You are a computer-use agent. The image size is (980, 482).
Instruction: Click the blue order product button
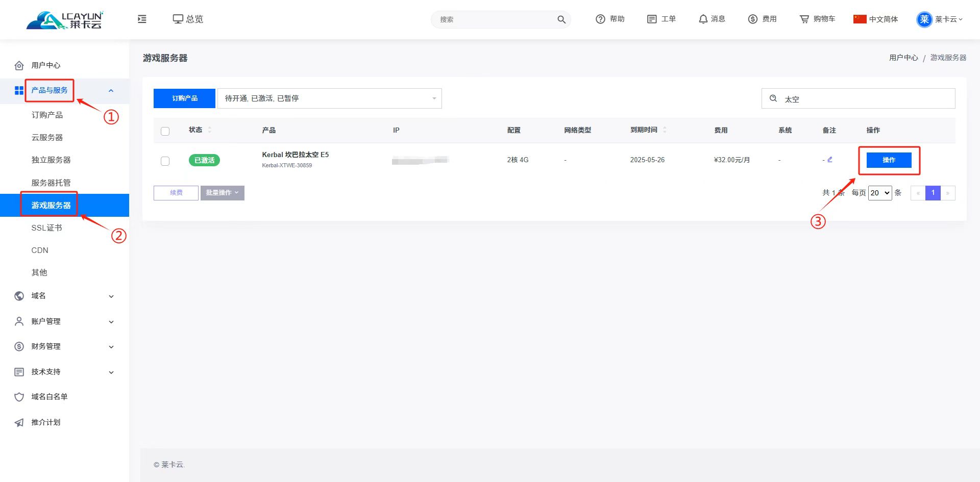184,98
